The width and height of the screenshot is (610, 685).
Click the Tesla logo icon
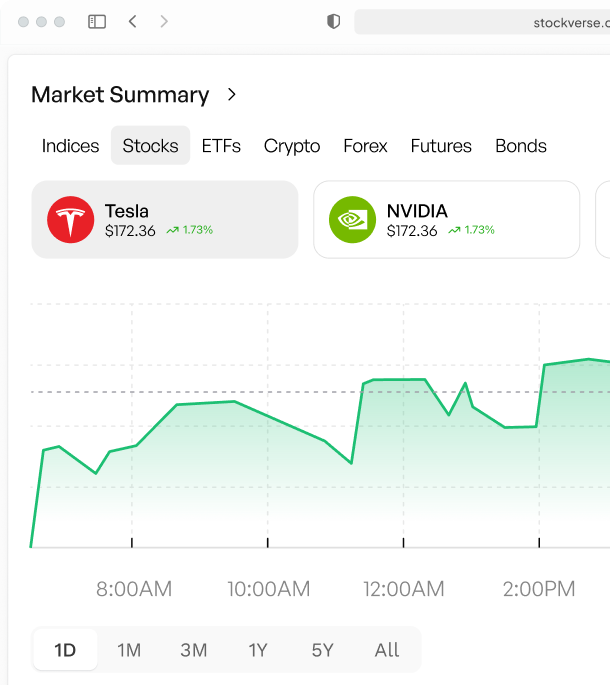click(70, 220)
